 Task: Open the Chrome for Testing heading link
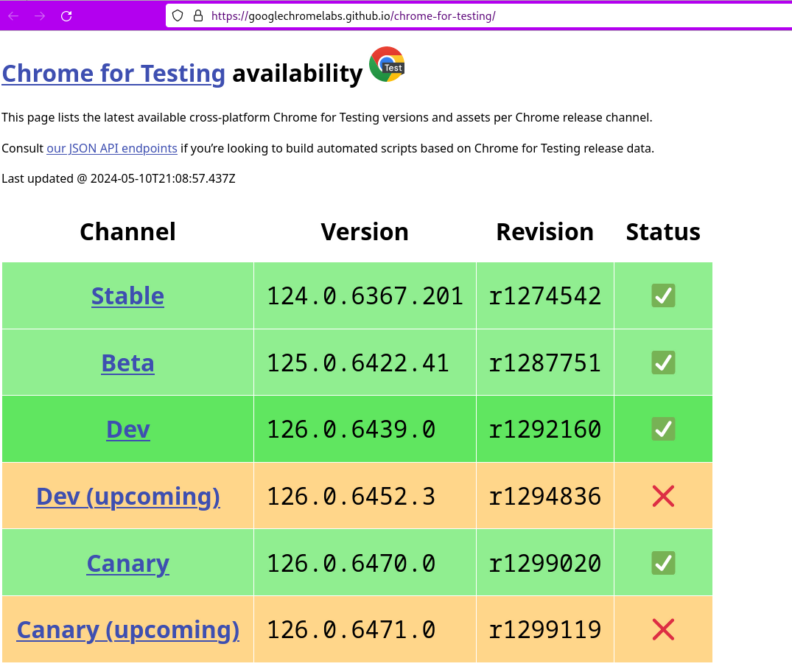click(x=113, y=73)
